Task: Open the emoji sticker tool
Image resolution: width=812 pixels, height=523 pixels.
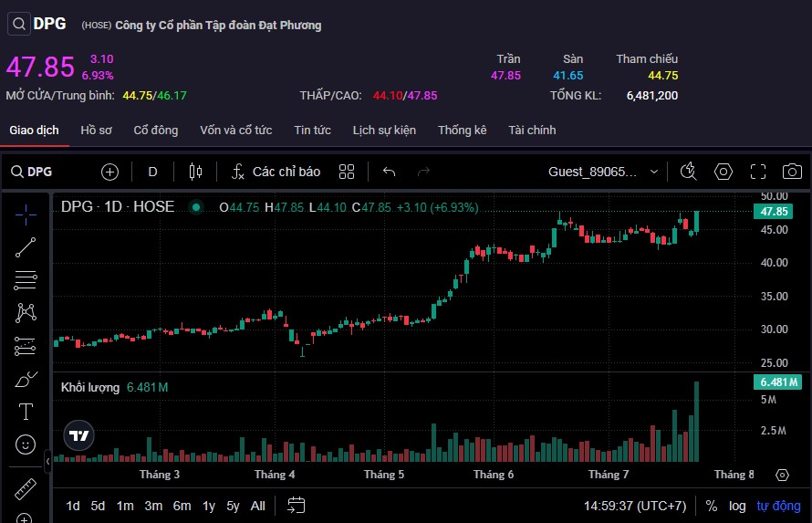Action: [x=26, y=445]
